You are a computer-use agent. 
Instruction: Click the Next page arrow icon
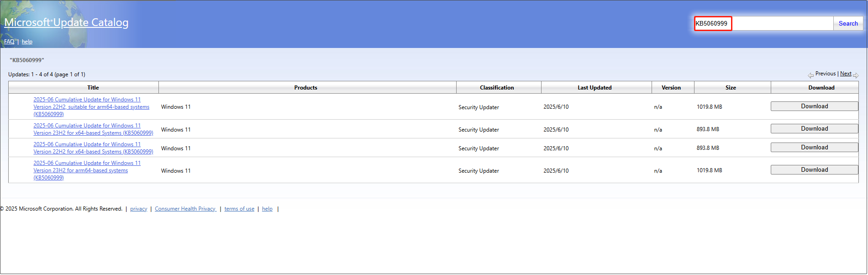(x=856, y=75)
